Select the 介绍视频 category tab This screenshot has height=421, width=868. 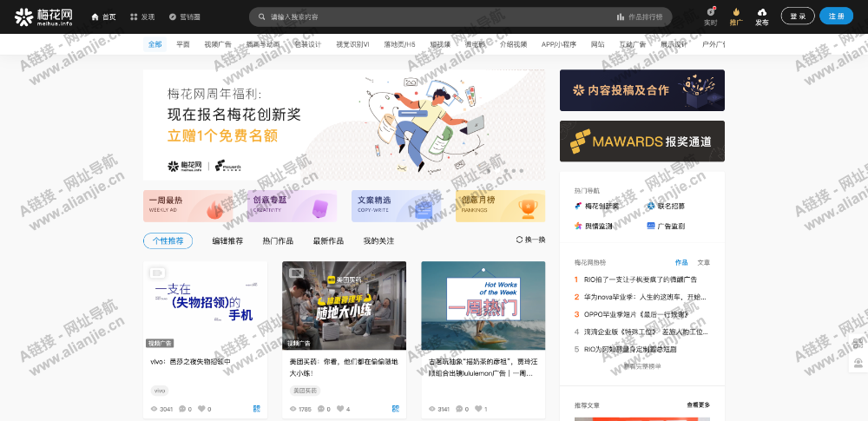(513, 44)
